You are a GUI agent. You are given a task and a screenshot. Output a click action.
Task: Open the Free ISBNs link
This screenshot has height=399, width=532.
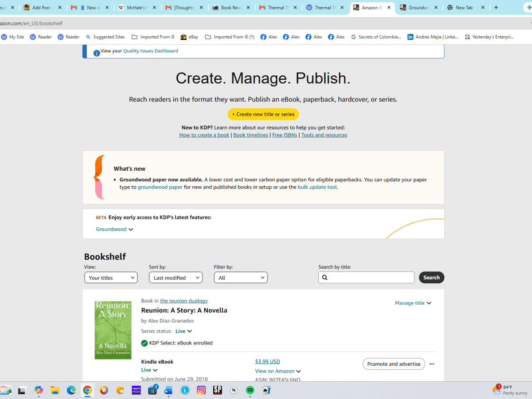click(x=285, y=135)
